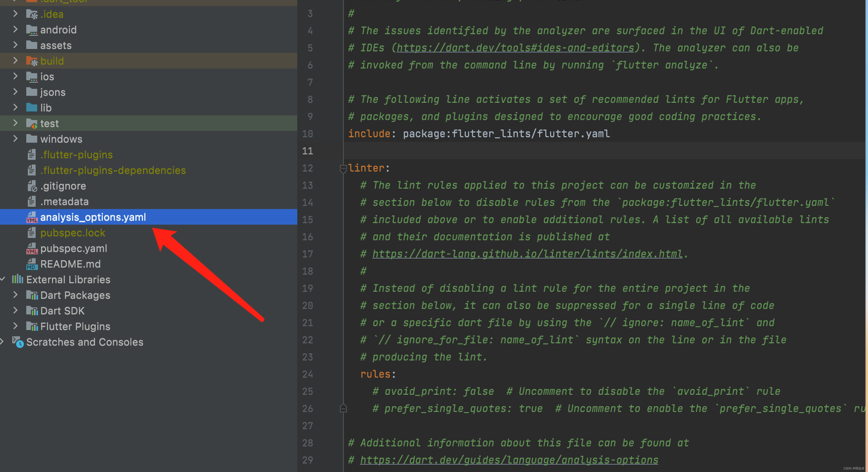Select the .flutter-plugins-dependencies file
868x472 pixels.
pos(113,171)
